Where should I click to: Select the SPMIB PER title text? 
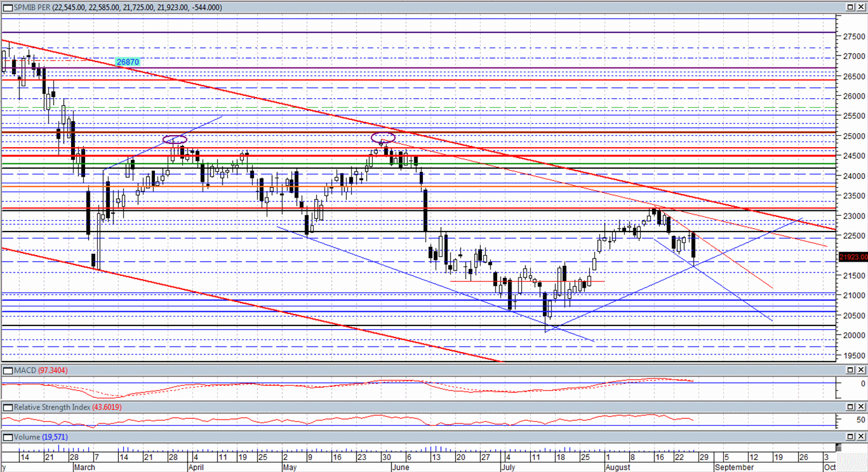tap(31, 7)
